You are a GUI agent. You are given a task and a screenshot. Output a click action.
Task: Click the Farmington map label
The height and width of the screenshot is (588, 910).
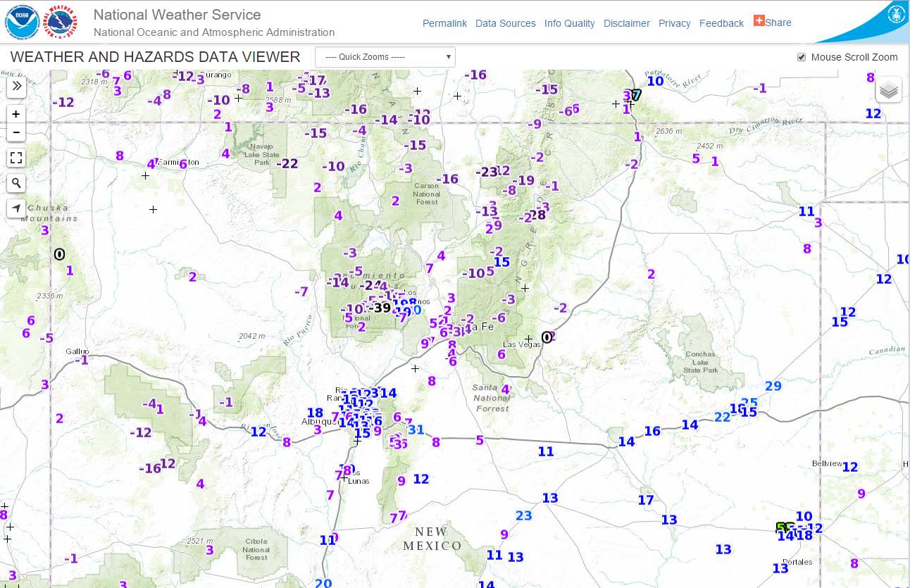click(179, 163)
